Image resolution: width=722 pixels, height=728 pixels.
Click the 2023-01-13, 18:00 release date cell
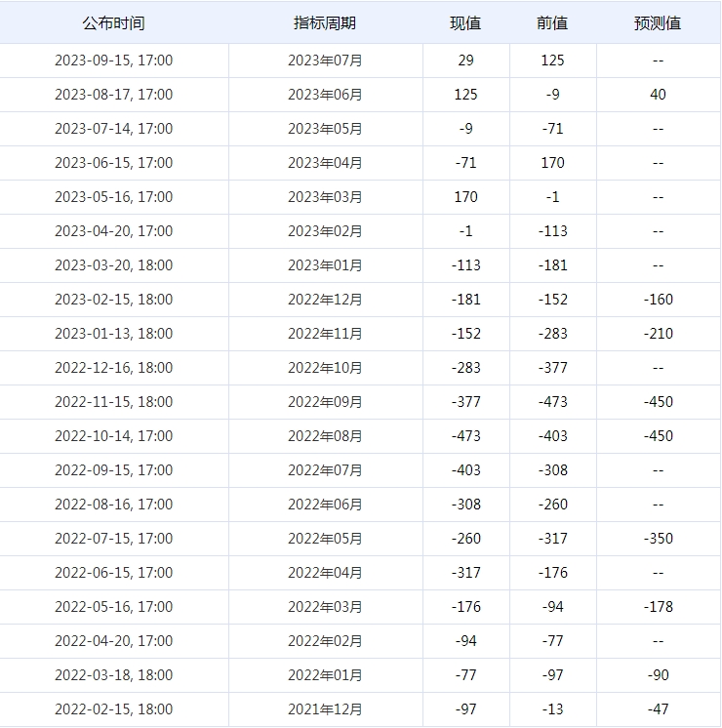113,334
